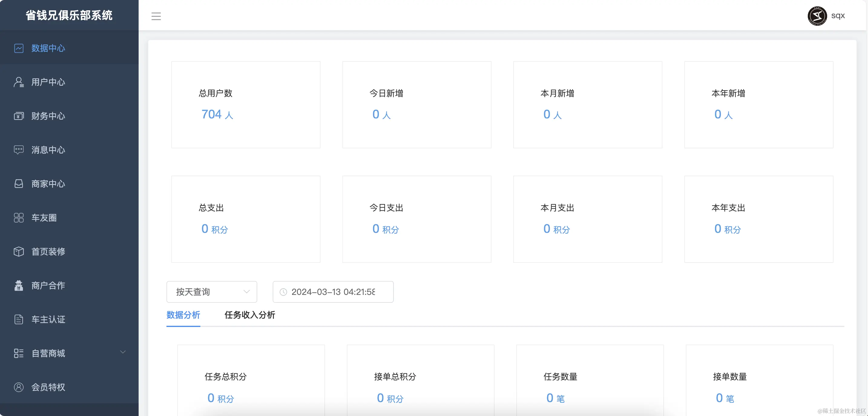The width and height of the screenshot is (868, 416).
Task: Open 自营商城 in the sidebar
Action: (x=48, y=353)
